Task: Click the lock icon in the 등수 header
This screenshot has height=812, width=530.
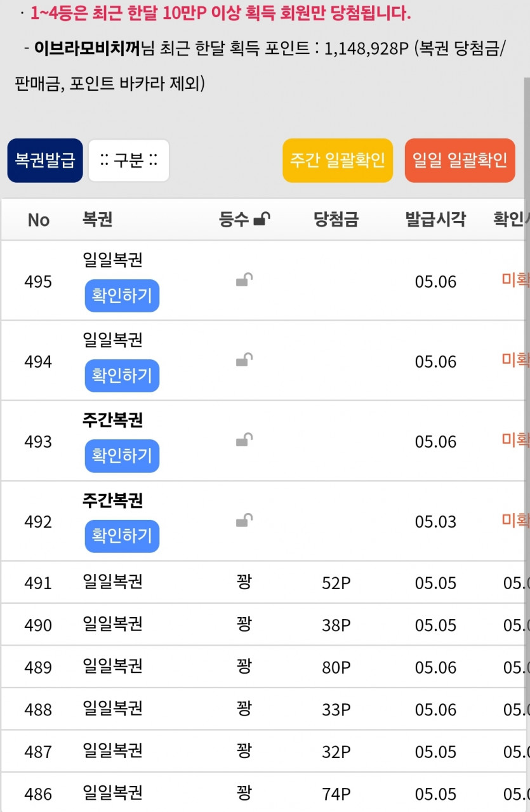Action: pos(262,220)
